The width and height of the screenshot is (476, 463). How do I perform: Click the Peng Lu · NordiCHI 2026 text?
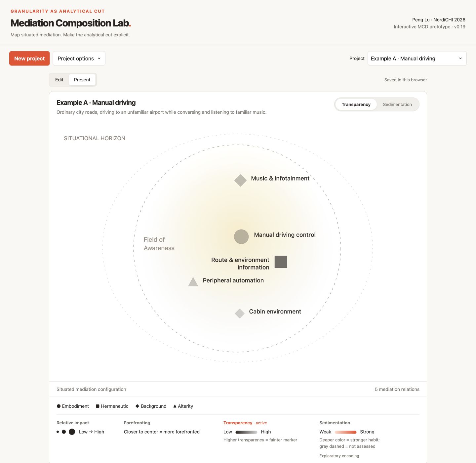439,20
